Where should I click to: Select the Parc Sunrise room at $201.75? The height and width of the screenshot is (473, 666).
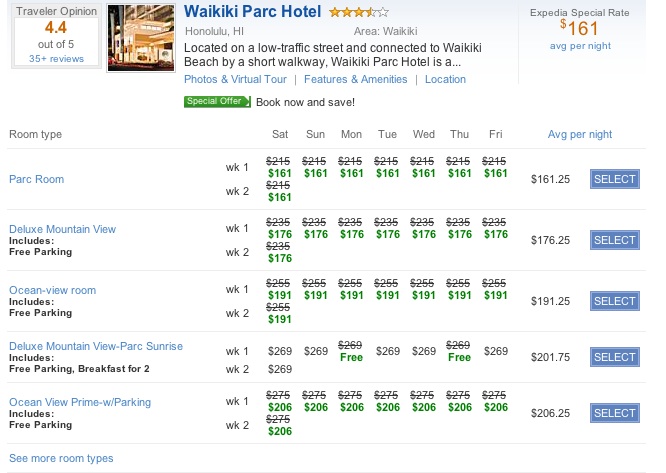pos(615,357)
